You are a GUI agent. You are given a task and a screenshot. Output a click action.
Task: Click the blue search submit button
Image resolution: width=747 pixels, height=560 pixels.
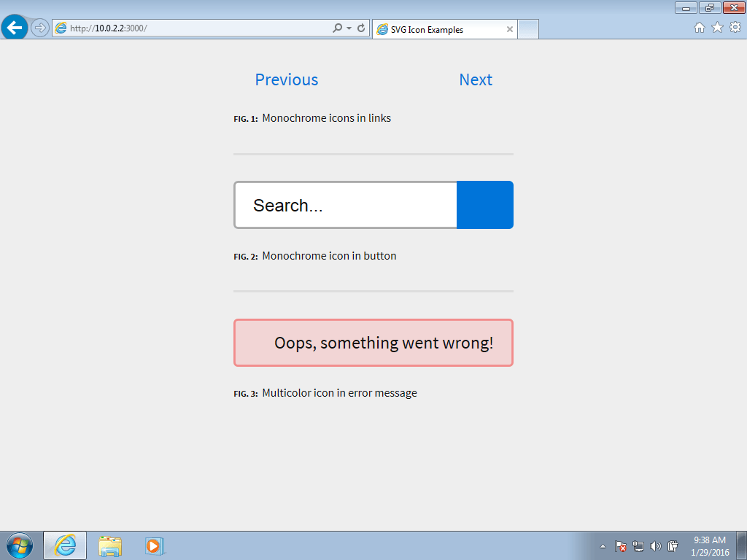[x=485, y=205]
